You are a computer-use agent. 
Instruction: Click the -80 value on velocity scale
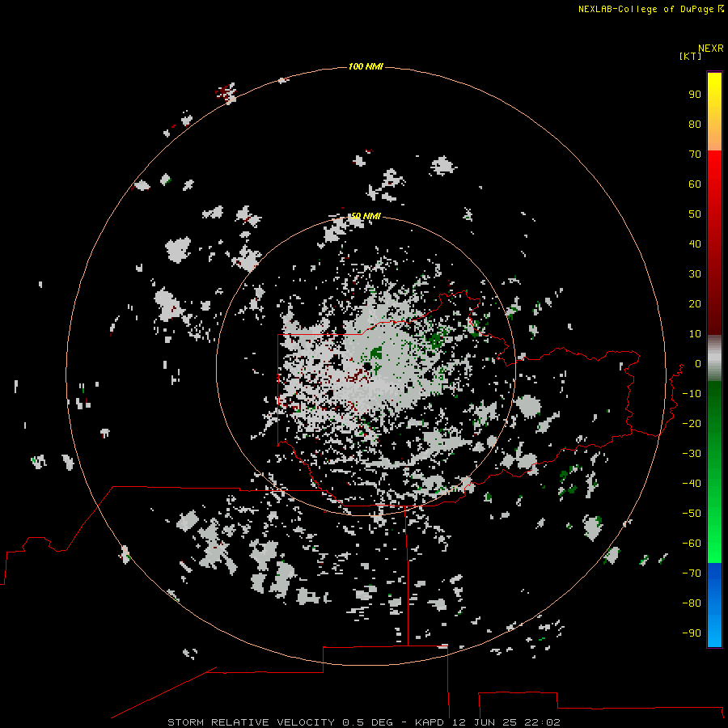coord(692,603)
